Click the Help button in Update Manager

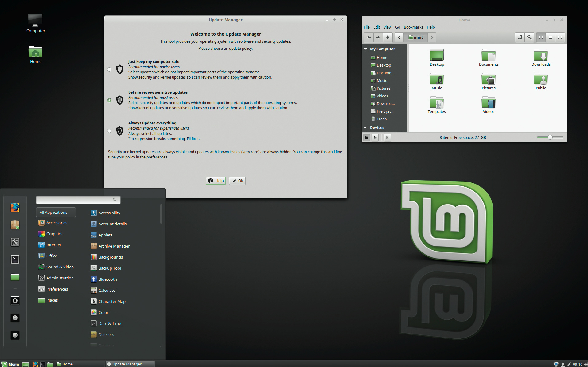point(216,181)
